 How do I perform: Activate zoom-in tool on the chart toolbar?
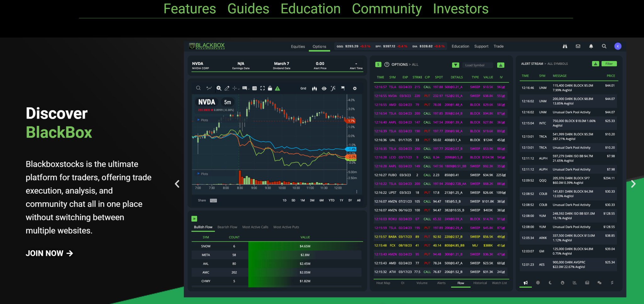click(219, 88)
